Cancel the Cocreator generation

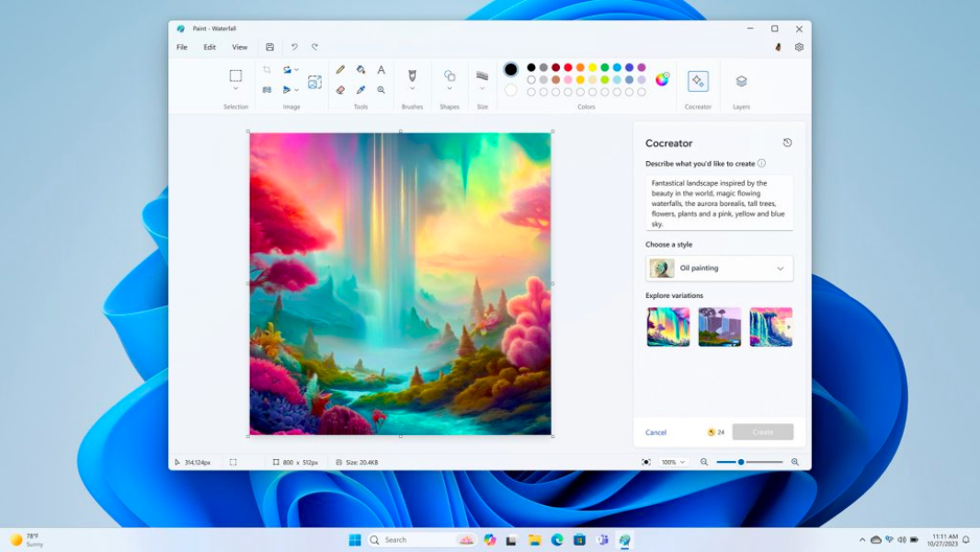pyautogui.click(x=657, y=431)
